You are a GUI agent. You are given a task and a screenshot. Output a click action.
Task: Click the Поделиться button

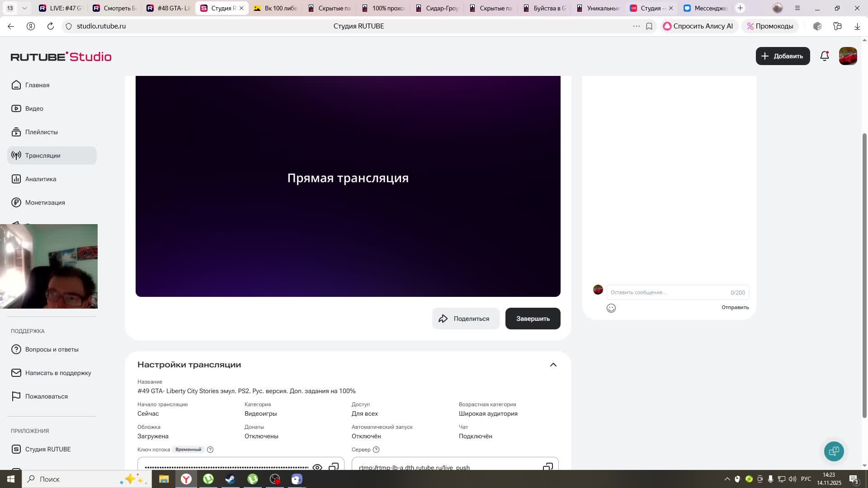pos(465,319)
